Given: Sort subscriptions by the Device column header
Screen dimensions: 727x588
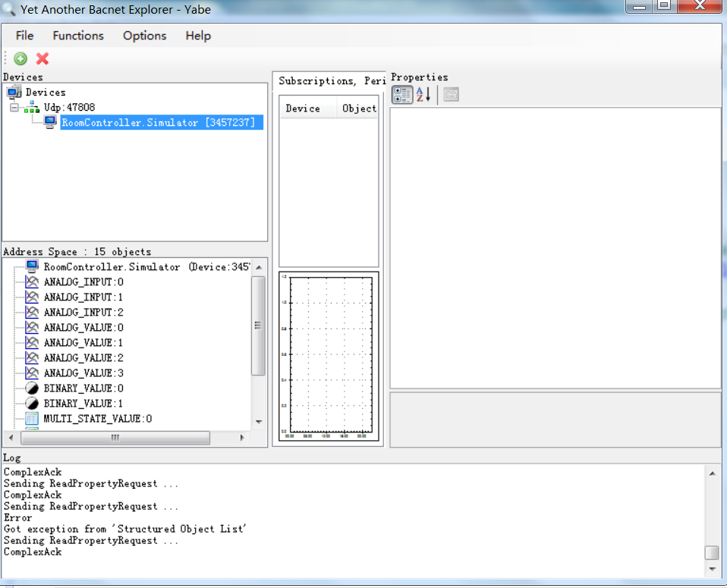Looking at the screenshot, I should click(x=304, y=108).
